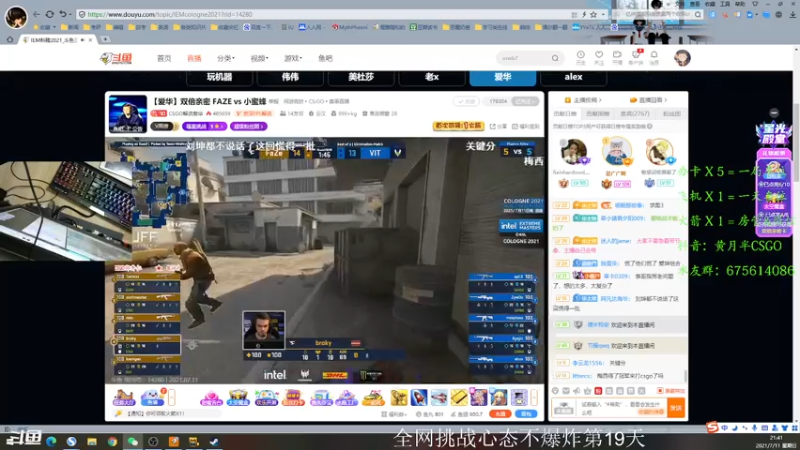Switch to the 老x stream tab
This screenshot has height=450, width=800.
pos(432,77)
